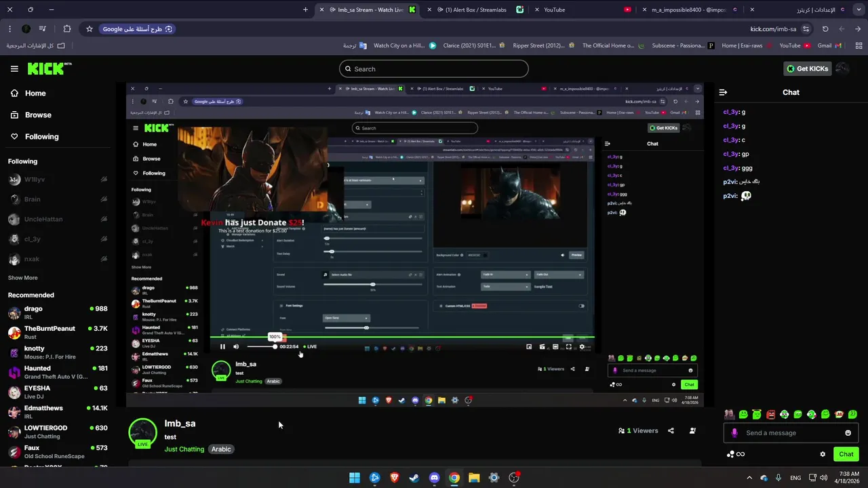
Task: Open Browse in Kick sidebar
Action: 31,115
